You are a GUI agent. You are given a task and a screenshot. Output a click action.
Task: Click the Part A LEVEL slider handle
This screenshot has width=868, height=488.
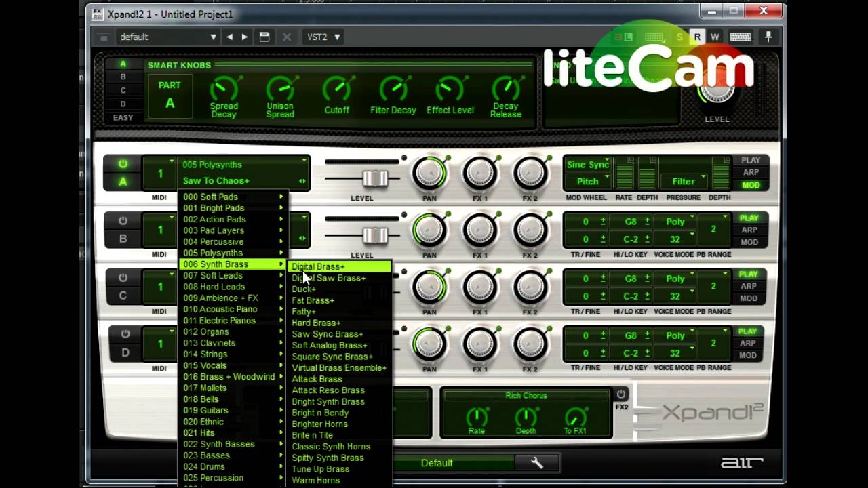coord(375,178)
